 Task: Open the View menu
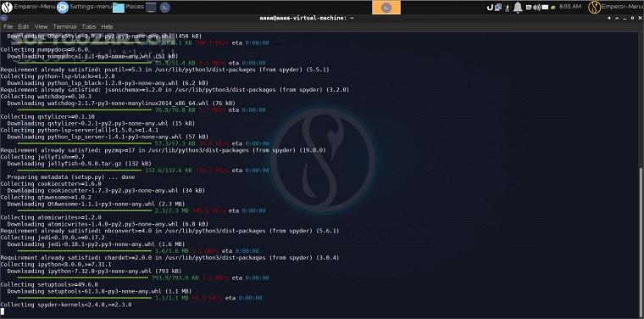click(41, 26)
